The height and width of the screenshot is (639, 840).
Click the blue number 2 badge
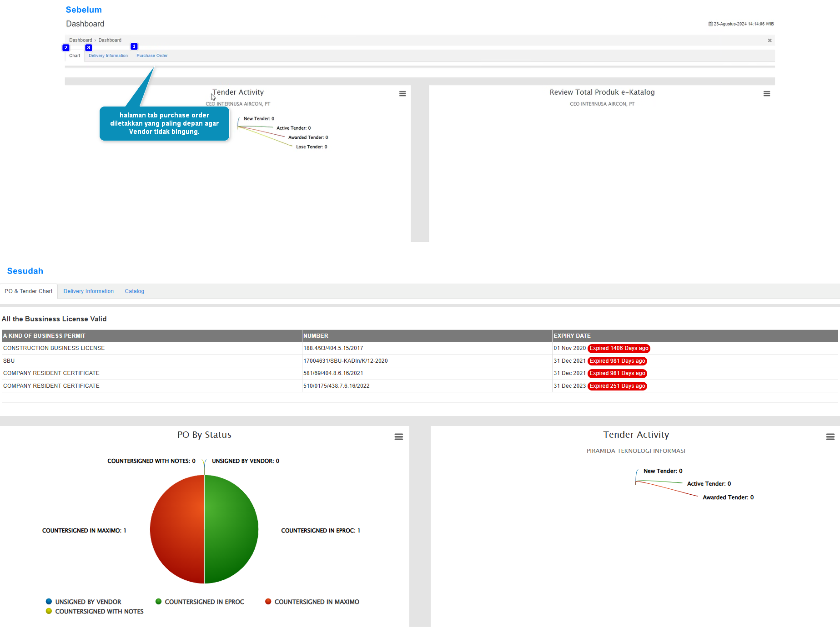66,48
